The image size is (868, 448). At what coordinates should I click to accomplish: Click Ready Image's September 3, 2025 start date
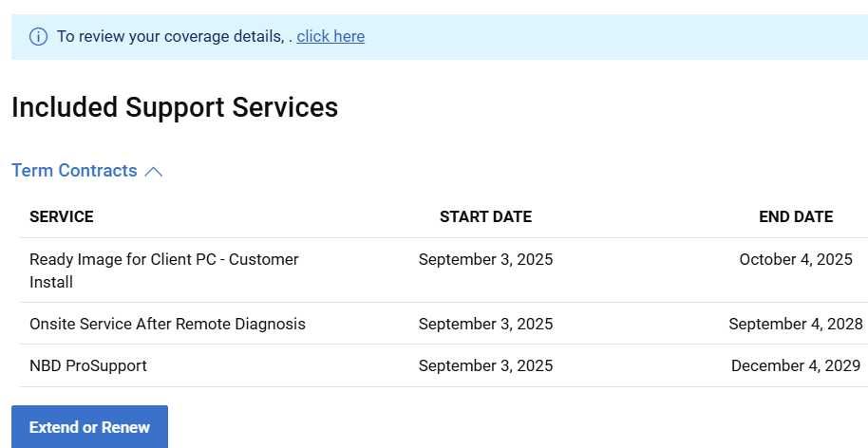pos(485,259)
